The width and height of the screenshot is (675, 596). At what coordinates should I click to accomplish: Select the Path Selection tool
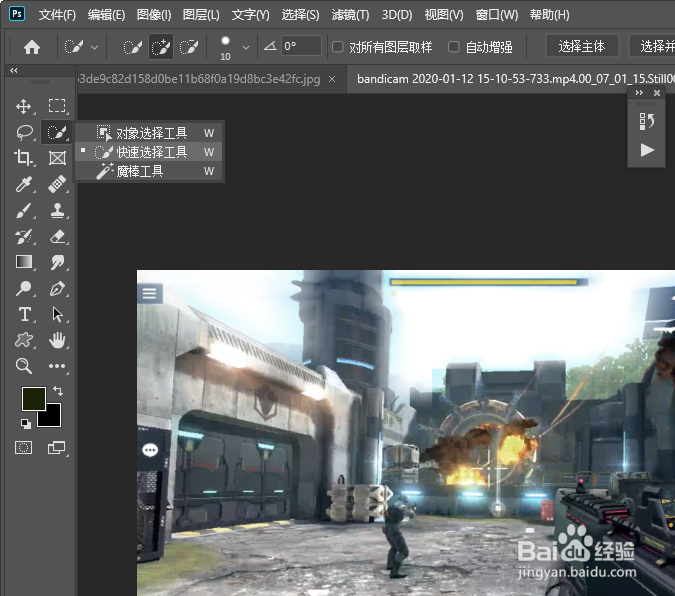(x=57, y=314)
